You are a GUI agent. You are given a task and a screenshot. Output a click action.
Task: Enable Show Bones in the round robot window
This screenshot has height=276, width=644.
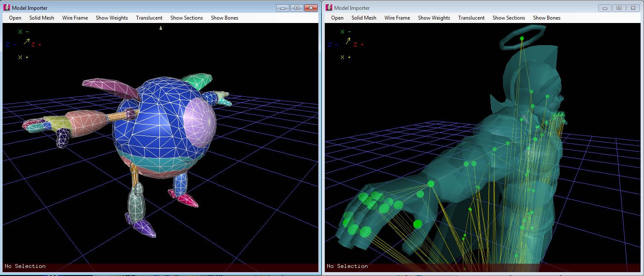225,18
